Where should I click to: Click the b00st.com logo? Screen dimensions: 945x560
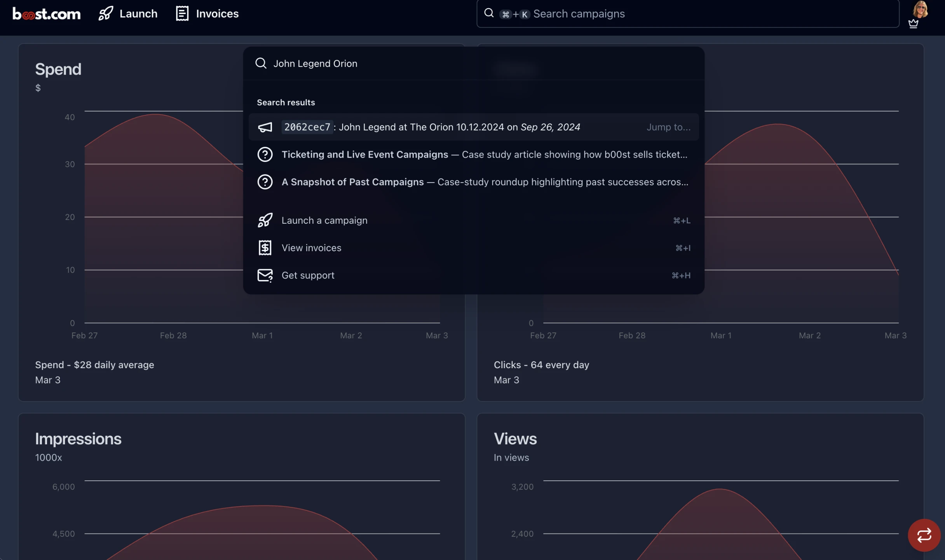tap(46, 14)
